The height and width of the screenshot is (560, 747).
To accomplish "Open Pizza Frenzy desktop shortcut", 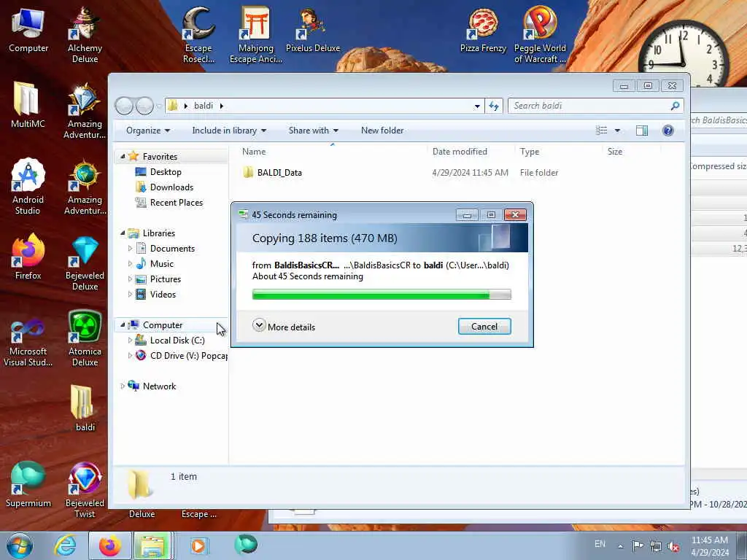I will coord(483,31).
